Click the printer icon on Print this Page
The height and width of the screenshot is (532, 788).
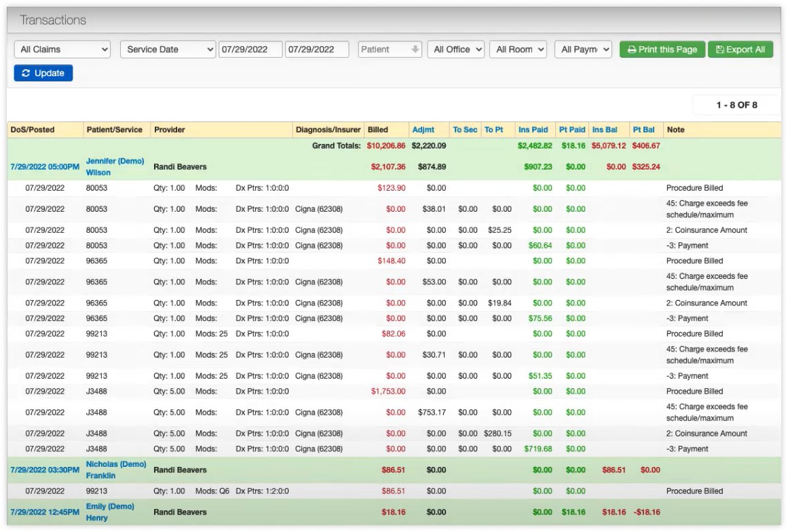(633, 49)
